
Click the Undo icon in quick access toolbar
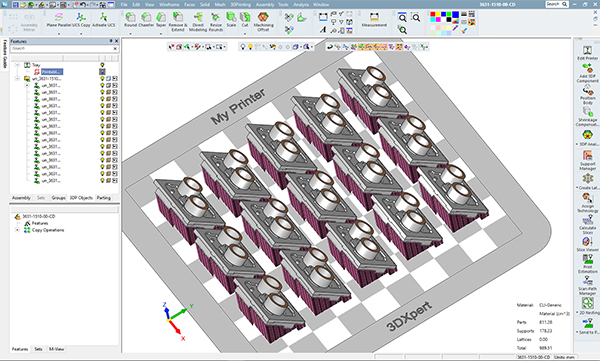tap(83, 5)
